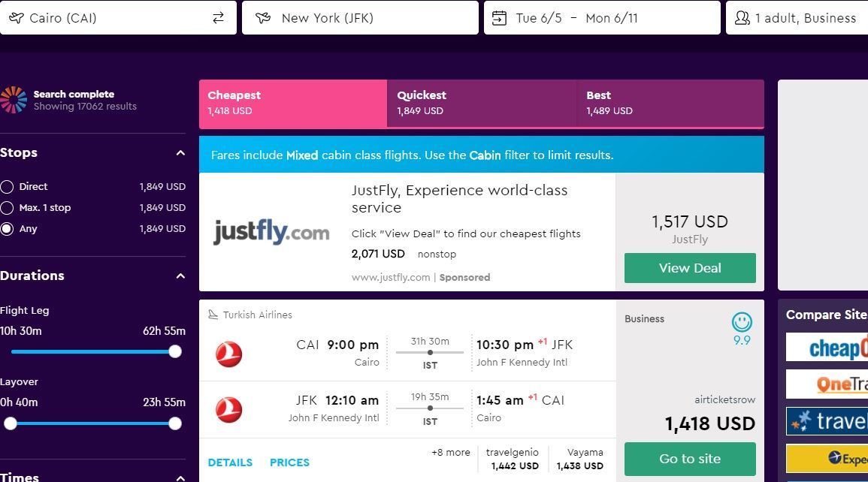Screen dimensions: 868x482
Task: Click the justfly.com logo
Action: click(x=271, y=232)
